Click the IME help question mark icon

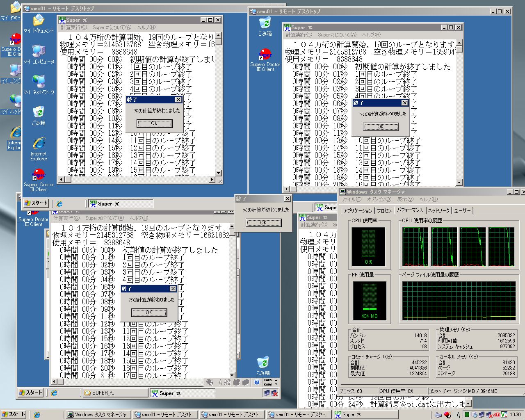tap(257, 382)
